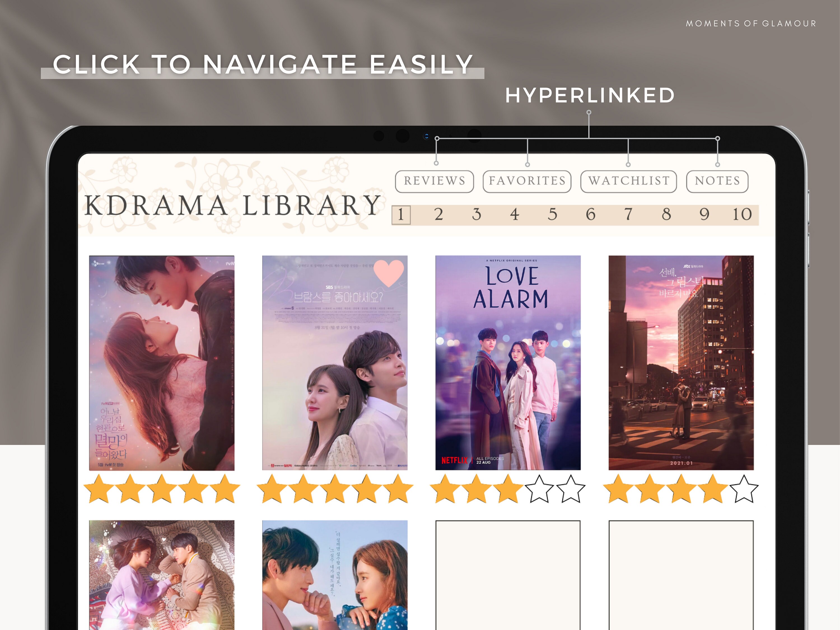Viewport: 840px width, 630px height.
Task: Open the REVIEWS section button
Action: click(435, 181)
